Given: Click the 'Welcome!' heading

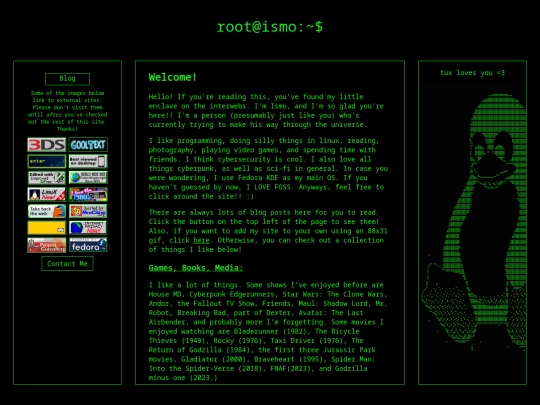Looking at the screenshot, I should tap(173, 77).
